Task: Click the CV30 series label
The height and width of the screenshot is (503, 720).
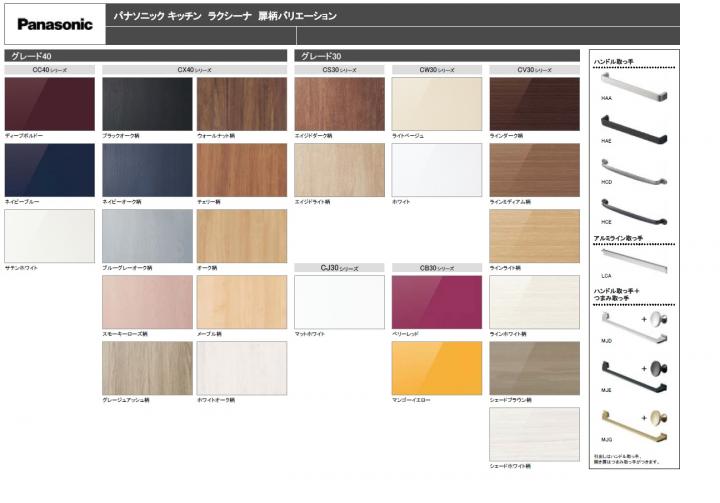Action: click(x=534, y=70)
